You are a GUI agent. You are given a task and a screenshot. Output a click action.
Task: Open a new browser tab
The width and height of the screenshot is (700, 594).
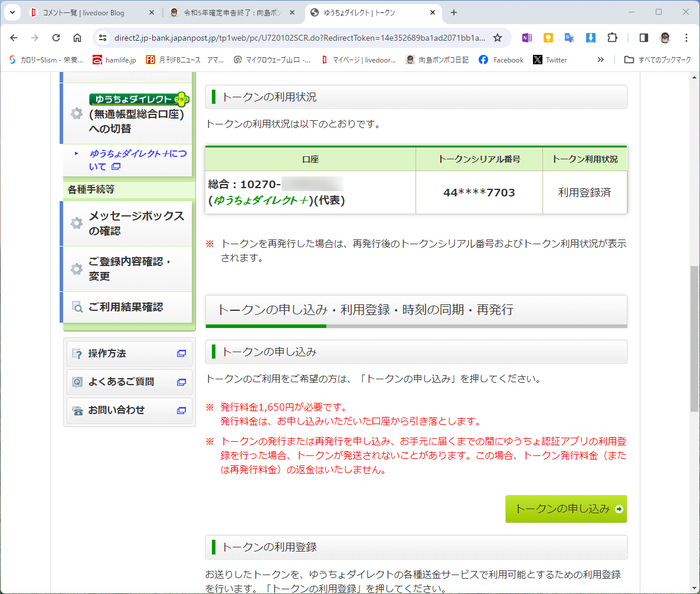[453, 12]
